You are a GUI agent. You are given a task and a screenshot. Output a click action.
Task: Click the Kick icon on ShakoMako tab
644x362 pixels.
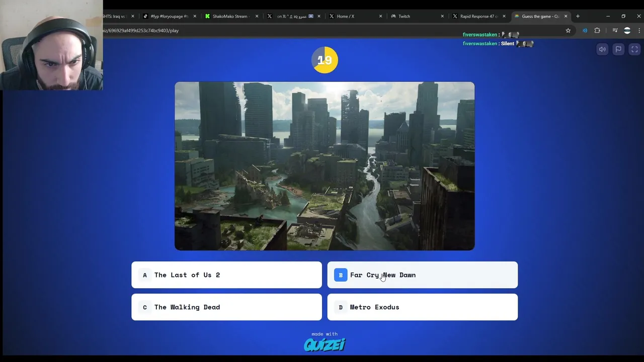click(207, 16)
